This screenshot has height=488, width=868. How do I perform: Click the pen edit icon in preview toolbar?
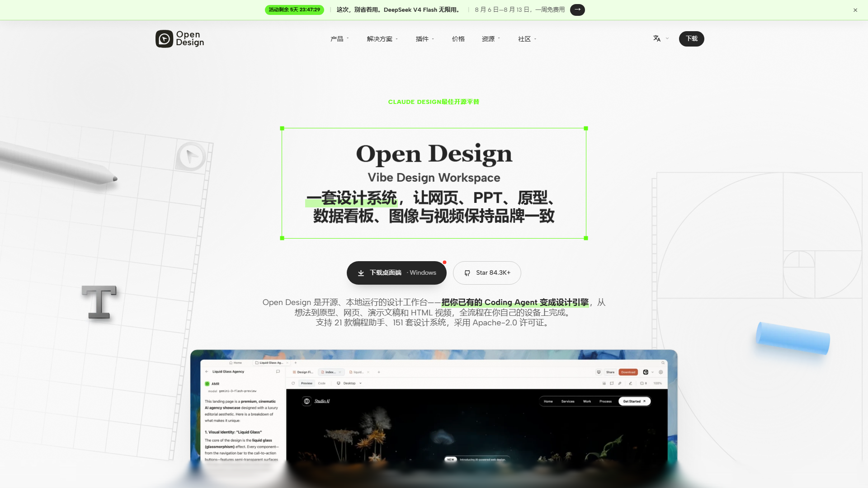[x=630, y=383]
